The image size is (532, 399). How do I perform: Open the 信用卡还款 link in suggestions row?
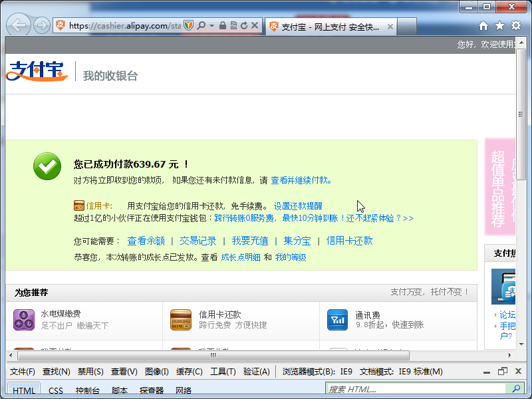click(x=350, y=241)
